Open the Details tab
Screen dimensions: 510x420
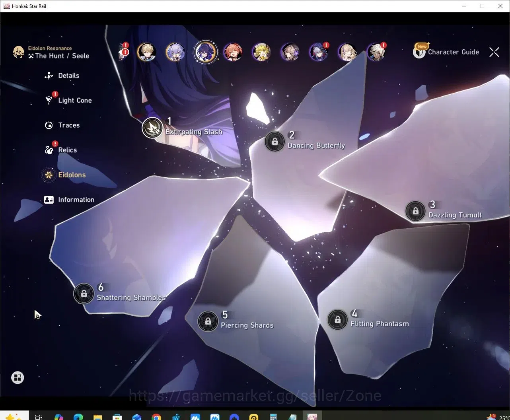62,76
